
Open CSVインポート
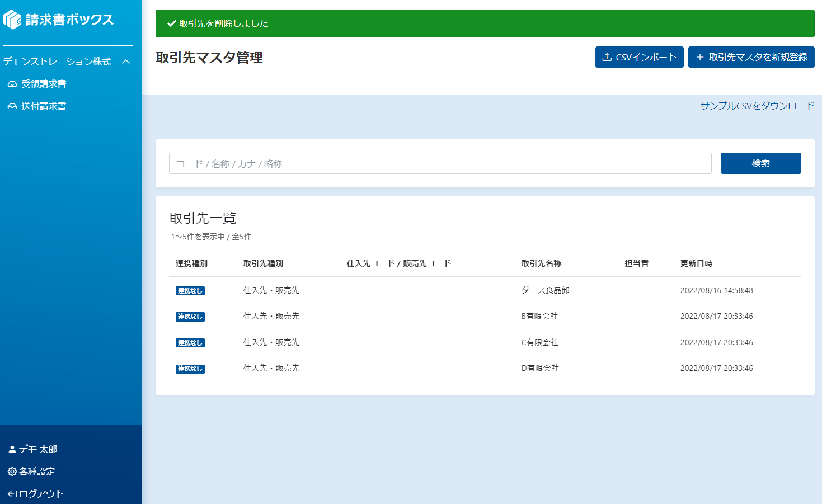click(640, 57)
